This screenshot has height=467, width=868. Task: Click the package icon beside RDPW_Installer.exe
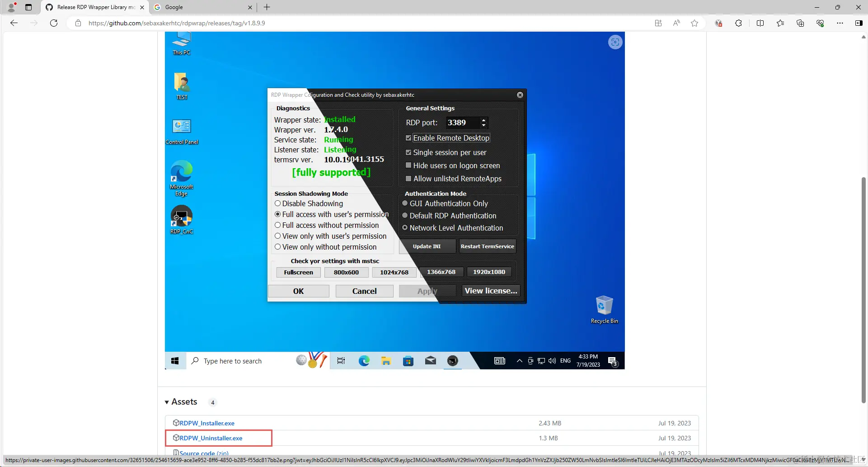[176, 423]
